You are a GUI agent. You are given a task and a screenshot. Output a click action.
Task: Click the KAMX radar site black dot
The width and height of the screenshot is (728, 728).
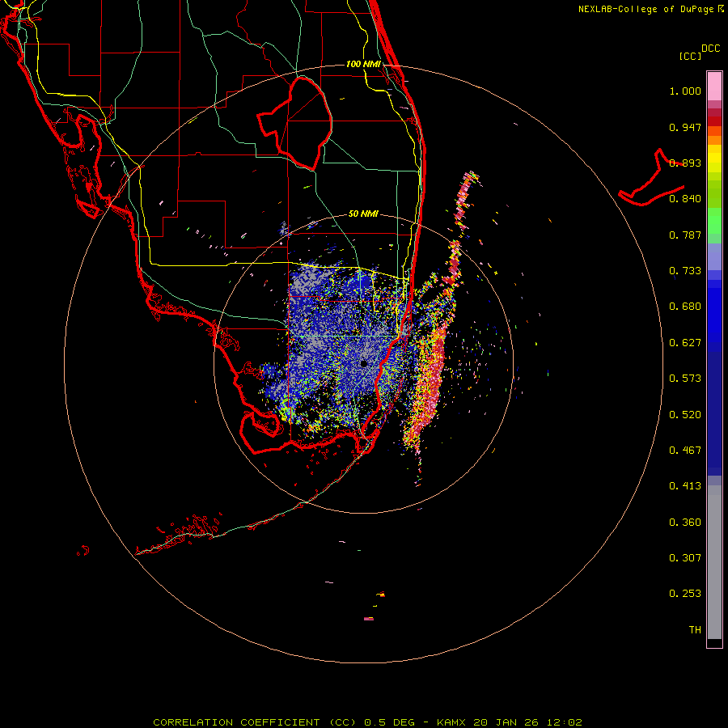pyautogui.click(x=364, y=363)
